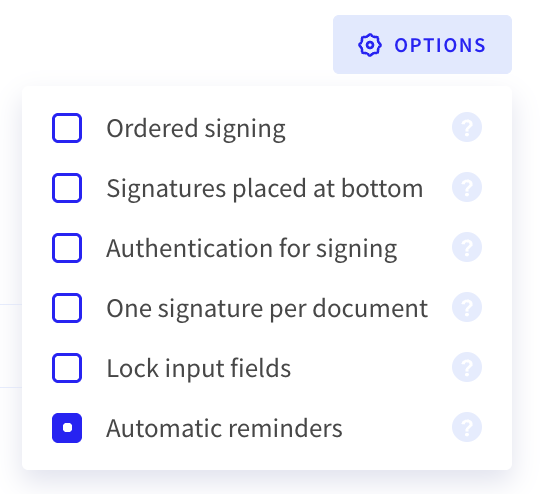546x494 pixels.
Task: Show help tooltip for Signatures placed at bottom
Action: coord(467,187)
